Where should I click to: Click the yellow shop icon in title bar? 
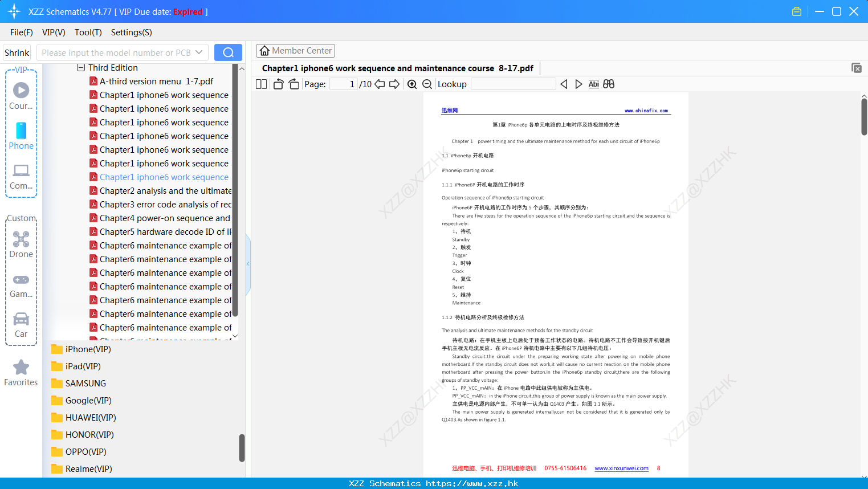coord(797,11)
